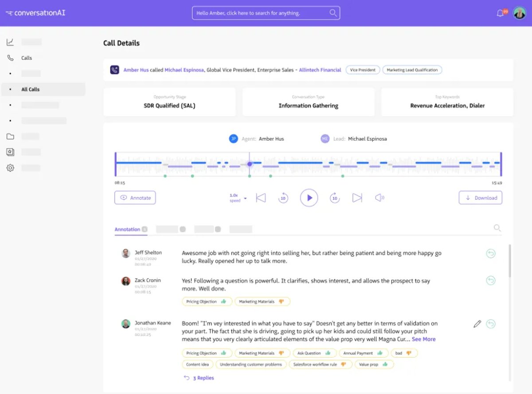Open the analytics chart icon in sidebar
The image size is (532, 394).
click(10, 42)
